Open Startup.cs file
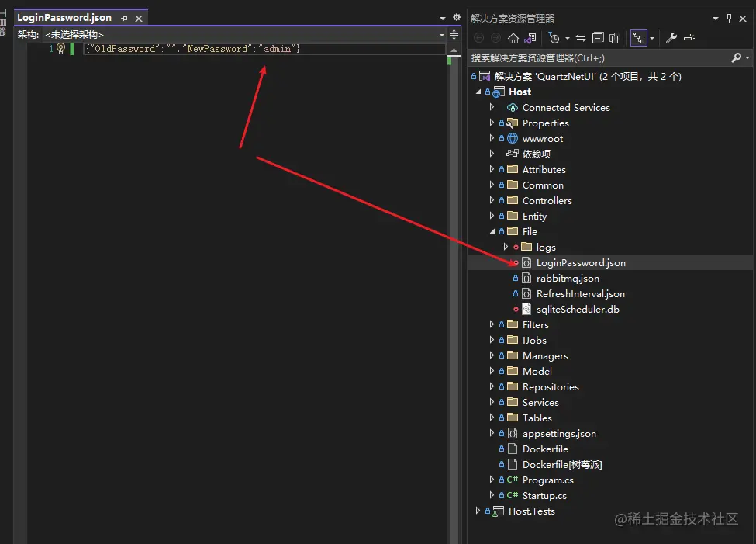Image resolution: width=756 pixels, height=544 pixels. [x=544, y=495]
